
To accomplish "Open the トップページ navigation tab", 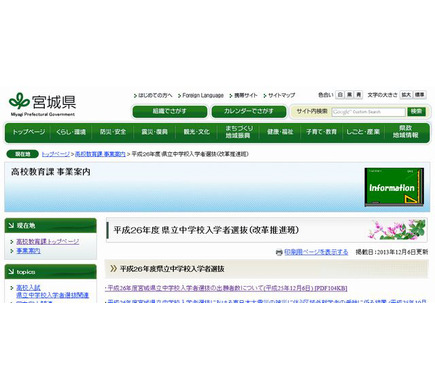I will (x=29, y=132).
